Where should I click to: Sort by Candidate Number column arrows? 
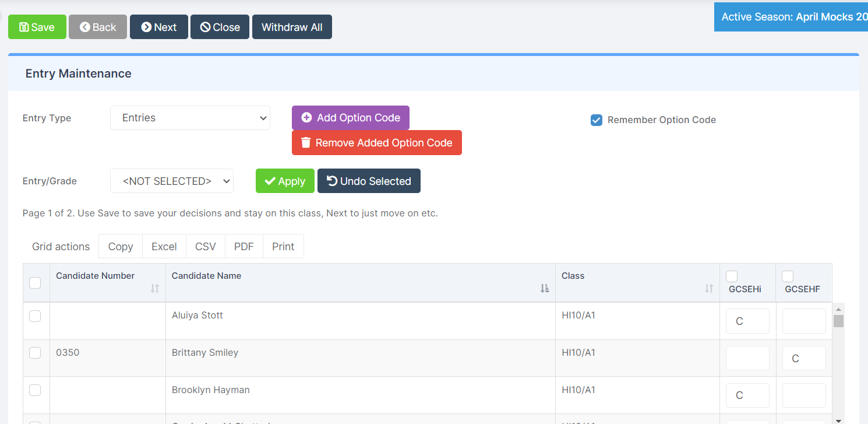pyautogui.click(x=154, y=288)
